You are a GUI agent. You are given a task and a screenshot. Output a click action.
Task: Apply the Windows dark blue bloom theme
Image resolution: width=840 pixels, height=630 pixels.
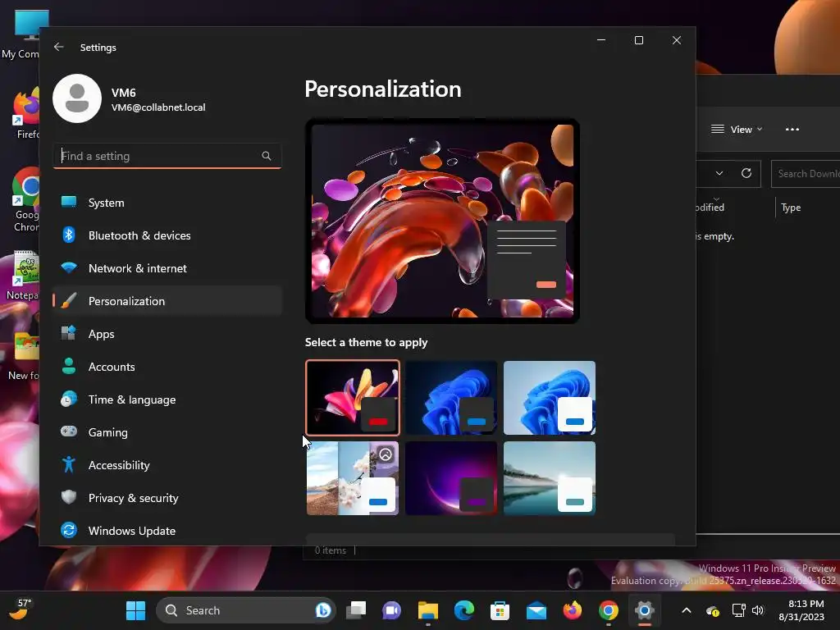(x=451, y=398)
